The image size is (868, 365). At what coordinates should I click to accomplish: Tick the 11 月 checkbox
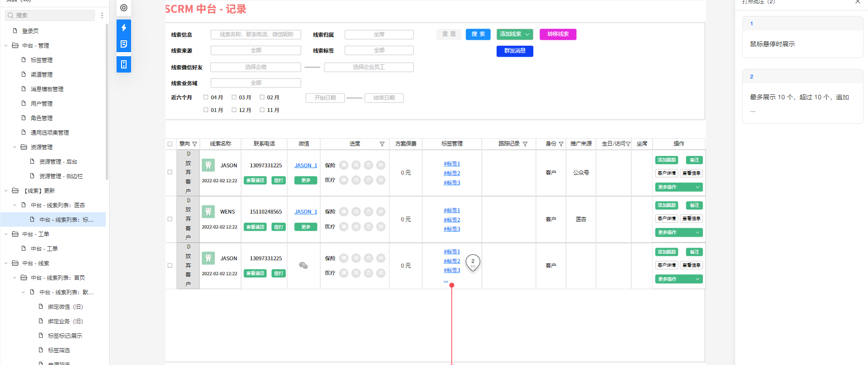[262, 110]
